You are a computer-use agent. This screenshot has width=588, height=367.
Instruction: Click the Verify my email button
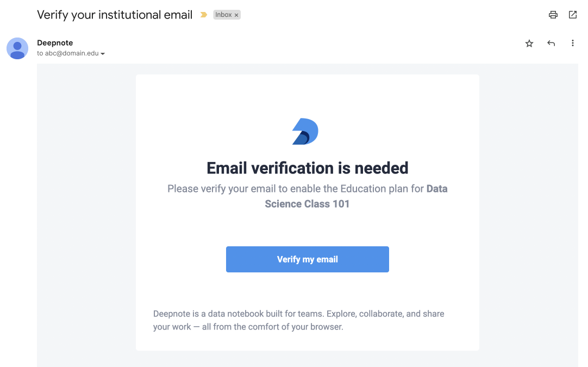click(x=308, y=259)
